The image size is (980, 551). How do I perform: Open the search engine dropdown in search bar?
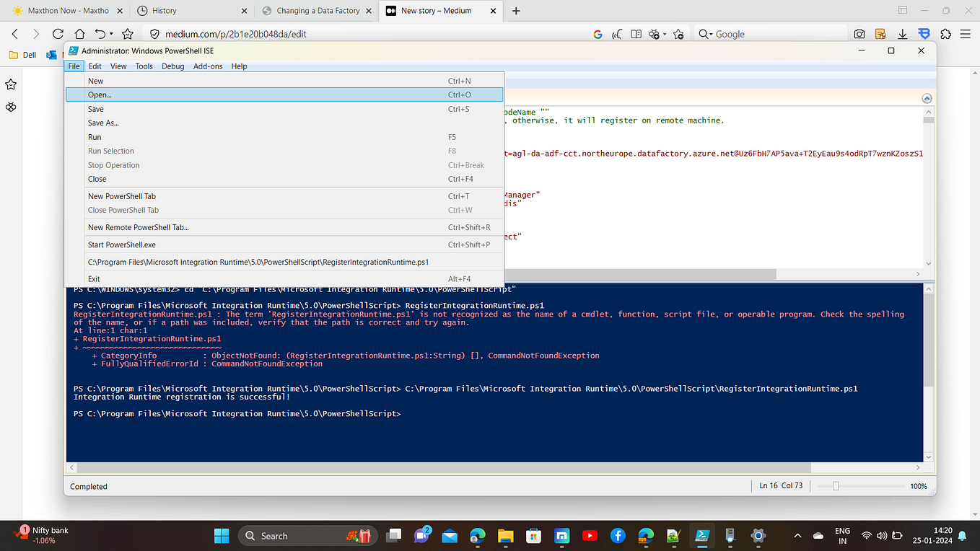[x=709, y=34]
